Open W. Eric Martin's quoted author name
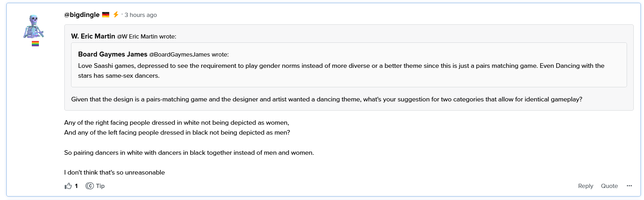The width and height of the screenshot is (644, 200). coord(93,36)
